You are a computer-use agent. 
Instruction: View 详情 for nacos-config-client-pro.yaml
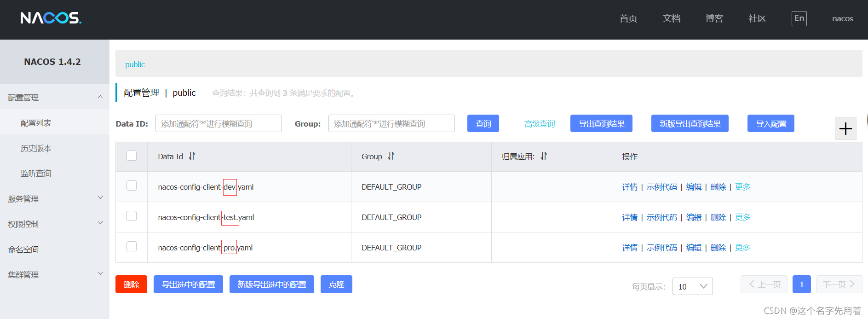tap(630, 248)
